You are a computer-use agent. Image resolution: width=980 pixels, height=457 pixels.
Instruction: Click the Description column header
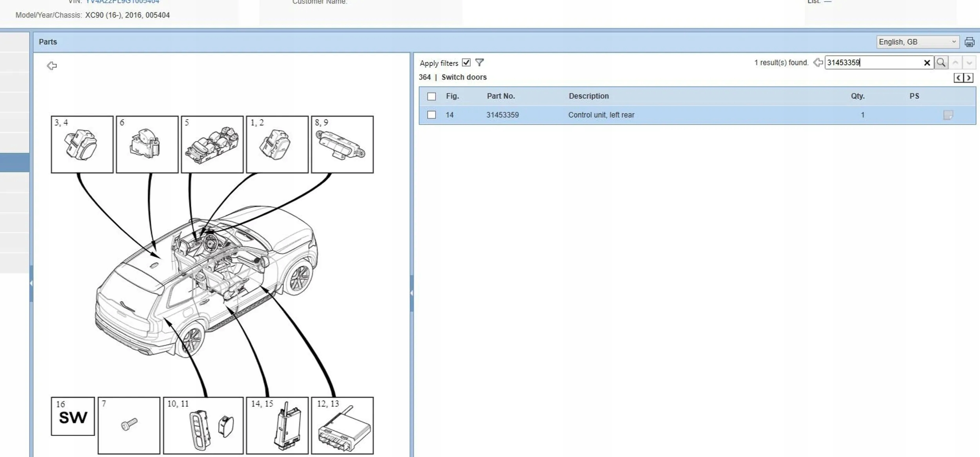[588, 96]
